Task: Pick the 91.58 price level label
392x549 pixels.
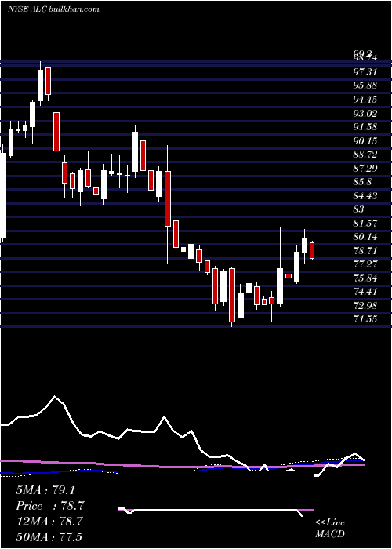Action: 365,127
